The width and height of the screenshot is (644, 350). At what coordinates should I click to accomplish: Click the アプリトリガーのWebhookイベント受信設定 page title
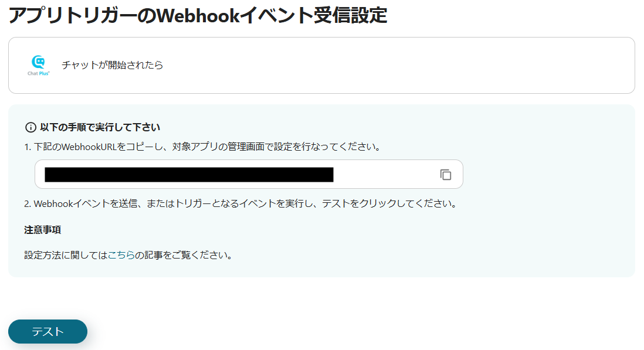click(198, 16)
